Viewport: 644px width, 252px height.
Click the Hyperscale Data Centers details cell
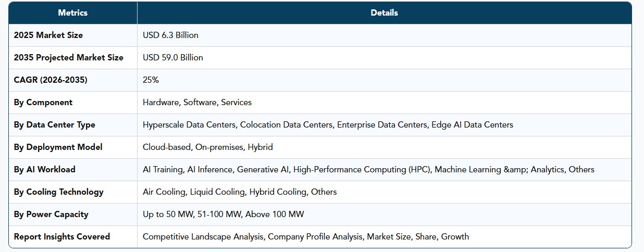tap(328, 125)
